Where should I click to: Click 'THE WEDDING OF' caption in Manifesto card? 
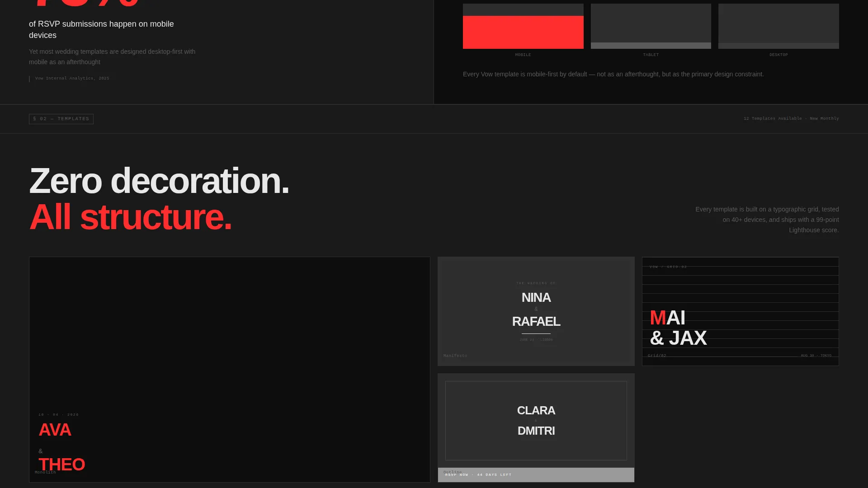pyautogui.click(x=536, y=283)
